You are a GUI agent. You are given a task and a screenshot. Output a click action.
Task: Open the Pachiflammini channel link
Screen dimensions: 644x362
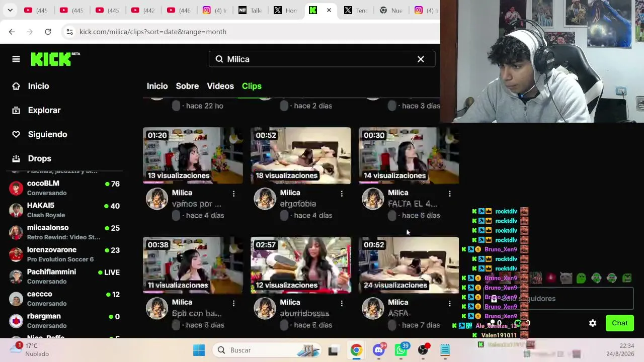(x=51, y=272)
